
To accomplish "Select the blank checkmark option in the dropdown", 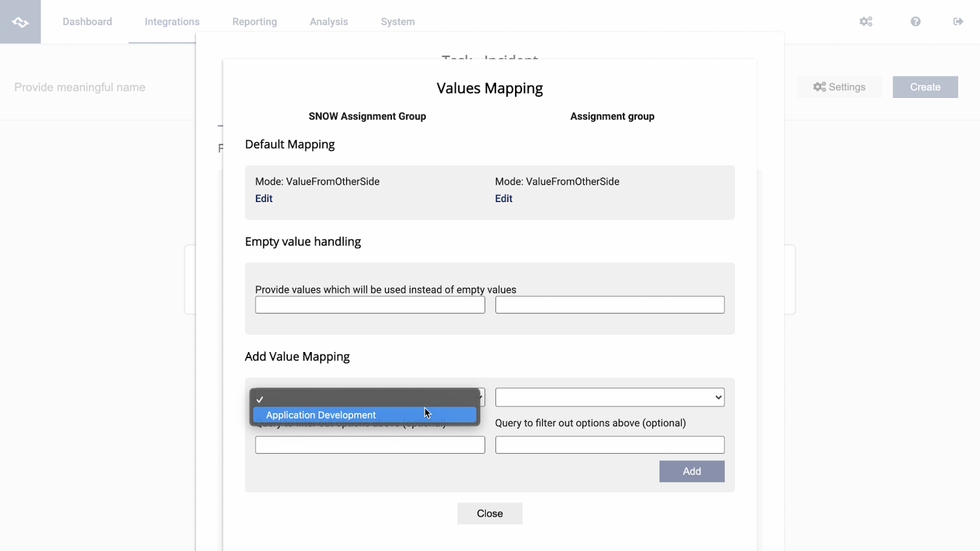I will (x=364, y=399).
